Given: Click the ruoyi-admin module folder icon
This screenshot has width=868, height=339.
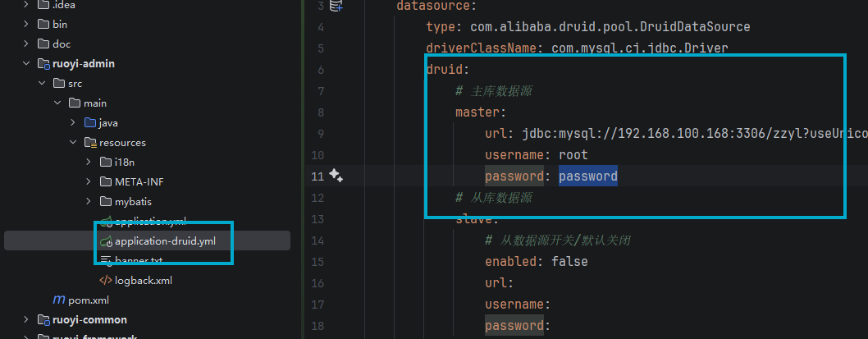Looking at the screenshot, I should tap(43, 64).
